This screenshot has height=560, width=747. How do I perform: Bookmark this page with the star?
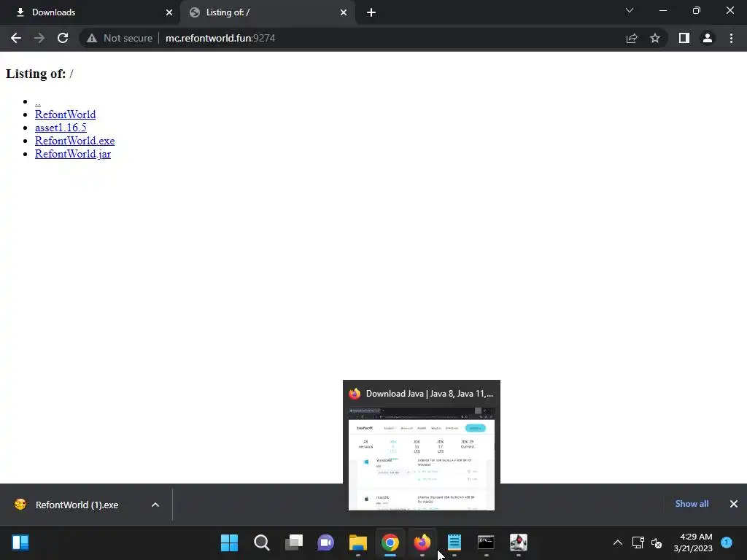655,38
